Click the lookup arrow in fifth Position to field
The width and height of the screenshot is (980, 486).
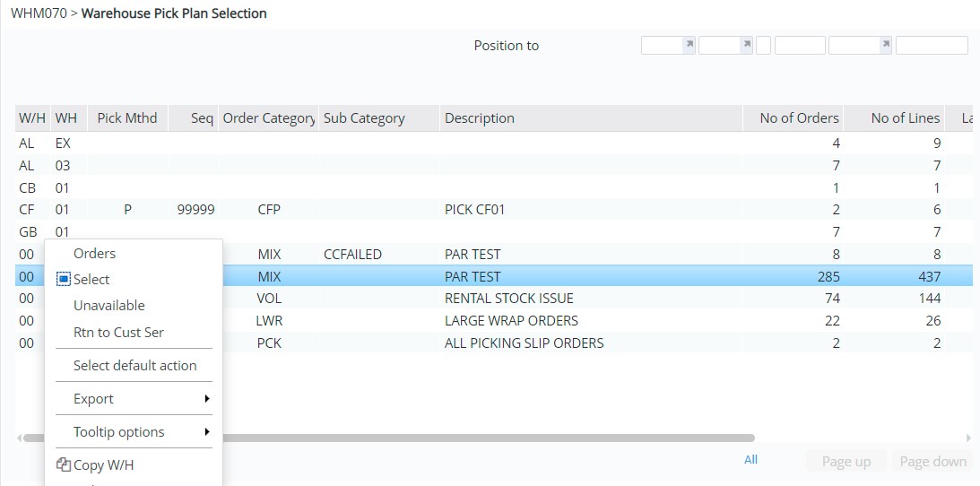pyautogui.click(x=885, y=44)
